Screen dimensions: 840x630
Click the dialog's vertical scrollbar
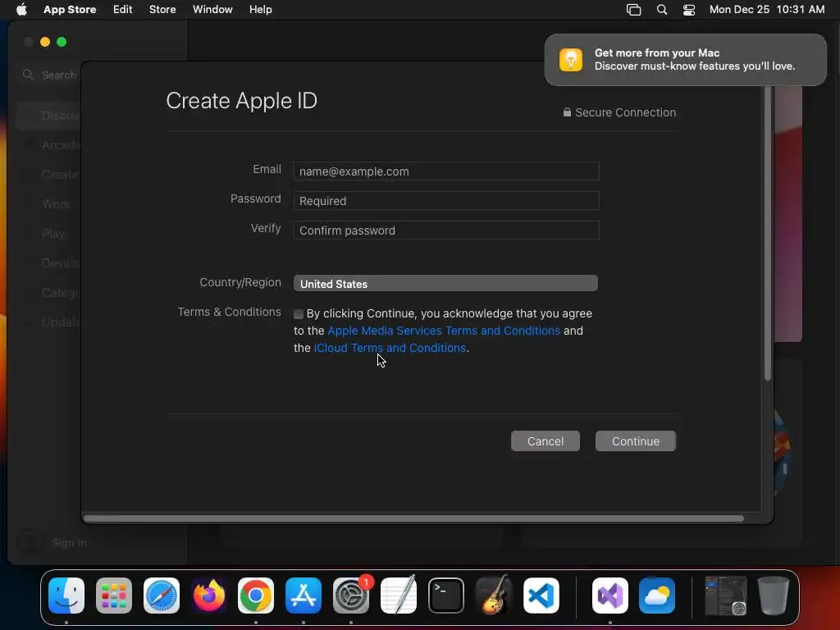coord(767,233)
